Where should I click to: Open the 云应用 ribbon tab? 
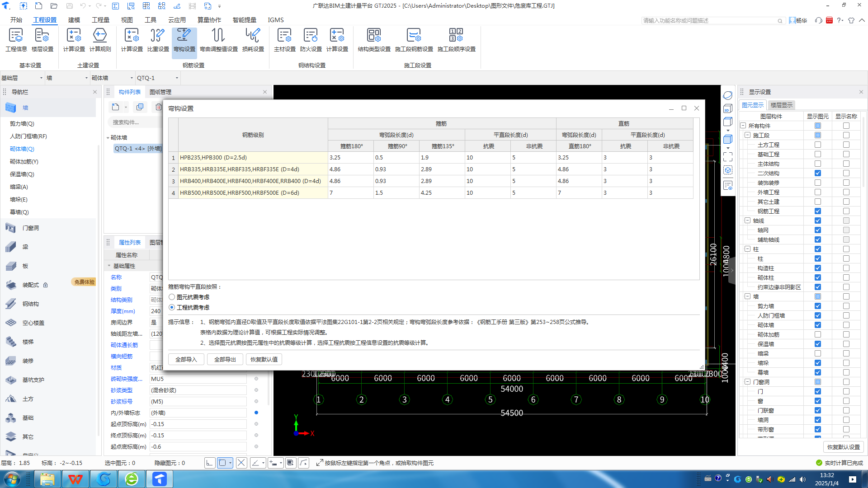177,20
